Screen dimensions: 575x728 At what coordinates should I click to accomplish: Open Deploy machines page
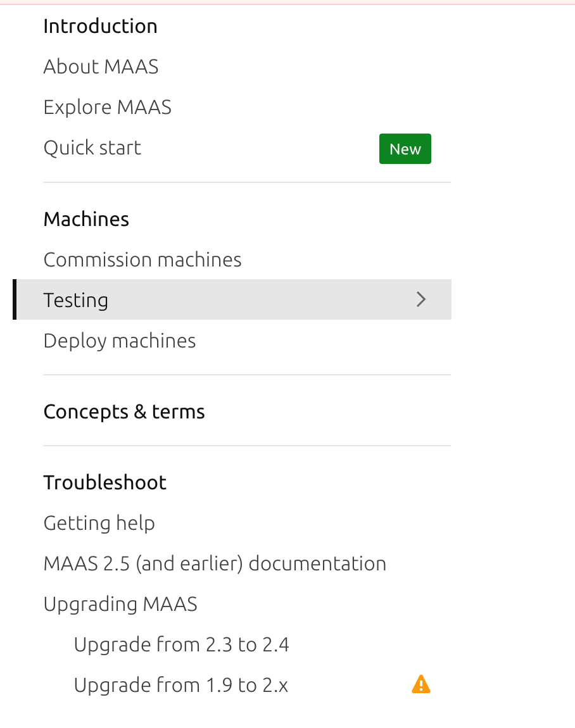pyautogui.click(x=120, y=341)
